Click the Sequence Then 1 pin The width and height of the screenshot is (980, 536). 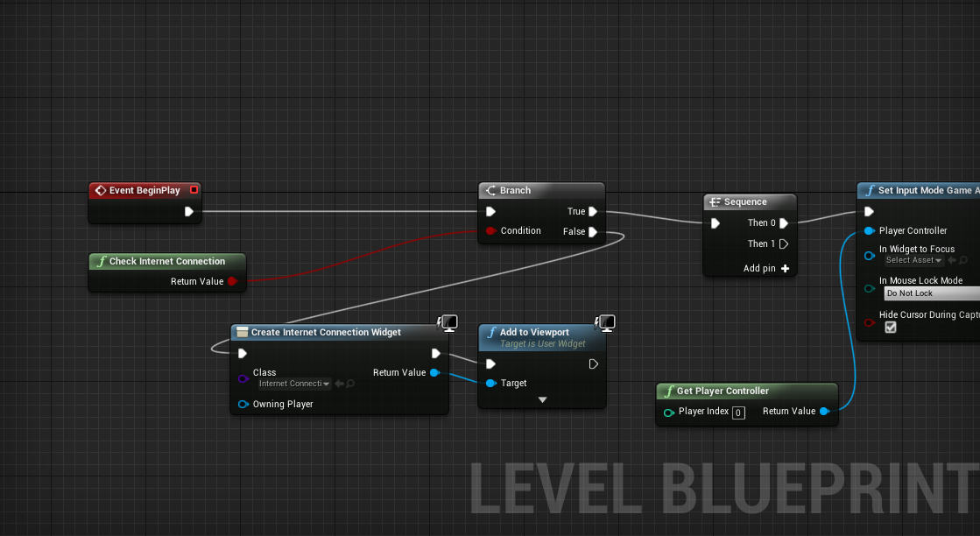tap(784, 244)
